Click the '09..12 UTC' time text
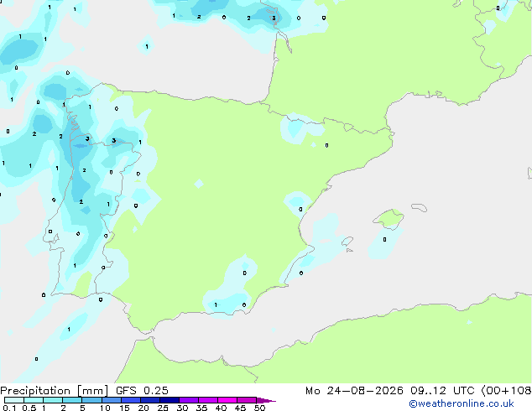This screenshot has height=411, width=532. (442, 391)
